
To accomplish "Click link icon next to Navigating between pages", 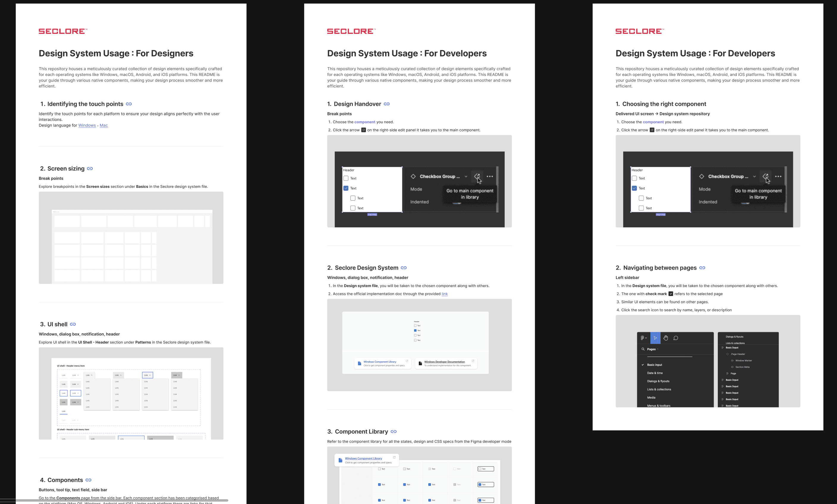I will [x=702, y=268].
